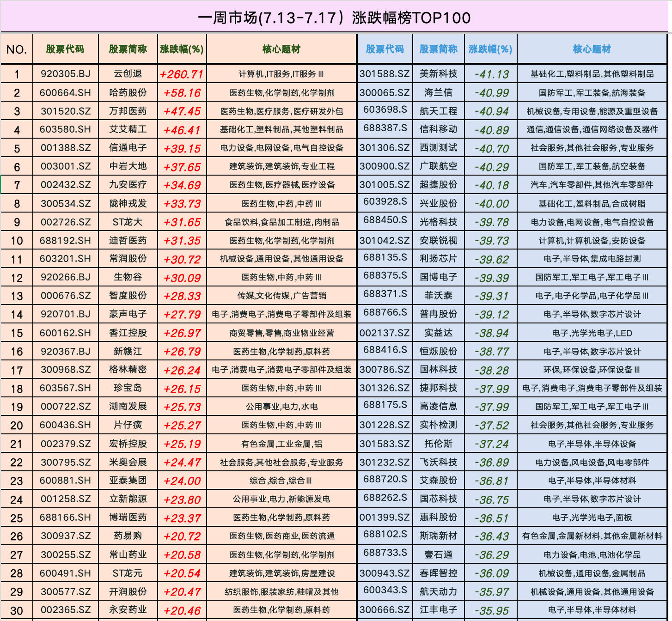Image resolution: width=672 pixels, height=621 pixels.
Task: Select stock code 920266.BJ
Action: [66, 277]
